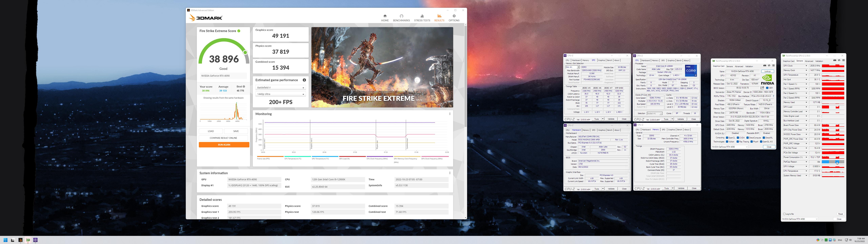Toggle OpenCL checkbox in GPU-Z
Screen dimensions: 868x244
click(727, 137)
